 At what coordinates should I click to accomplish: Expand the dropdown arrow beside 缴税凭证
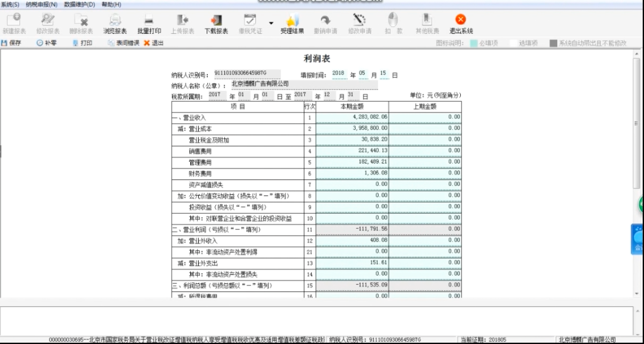(271, 24)
